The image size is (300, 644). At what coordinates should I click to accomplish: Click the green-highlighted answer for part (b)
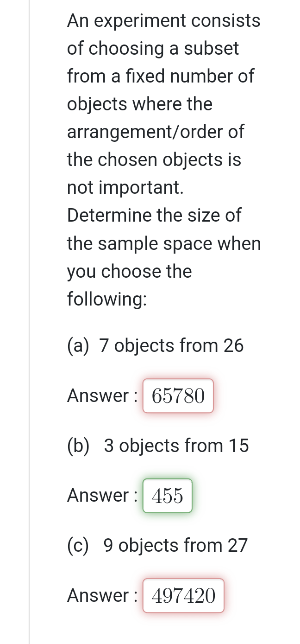point(167,496)
